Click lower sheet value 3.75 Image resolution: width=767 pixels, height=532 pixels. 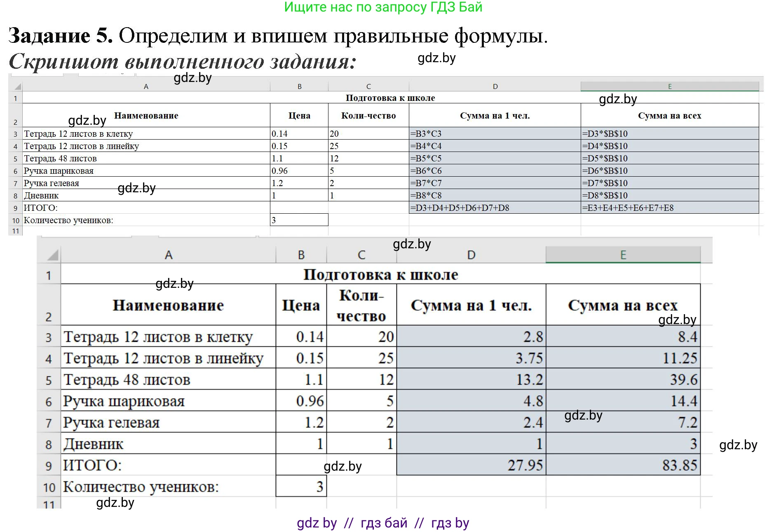pos(471,358)
